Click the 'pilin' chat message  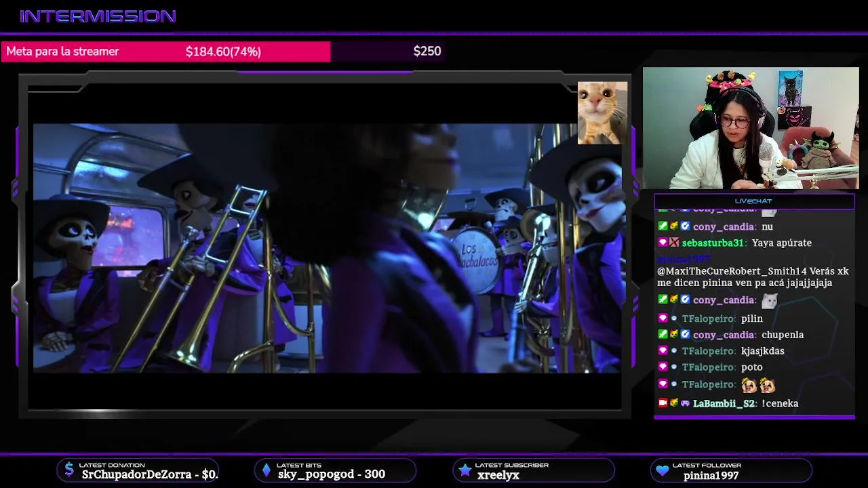click(x=752, y=319)
